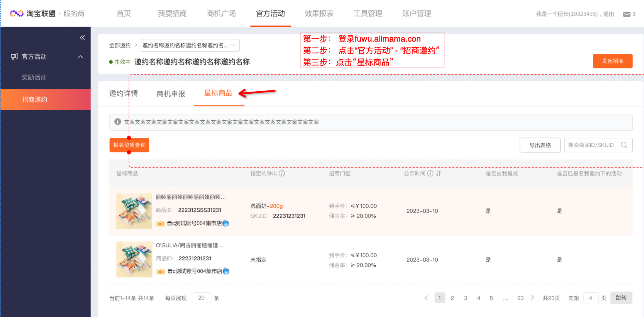Click the search magnifier icon
The height and width of the screenshot is (317, 644).
624,145
